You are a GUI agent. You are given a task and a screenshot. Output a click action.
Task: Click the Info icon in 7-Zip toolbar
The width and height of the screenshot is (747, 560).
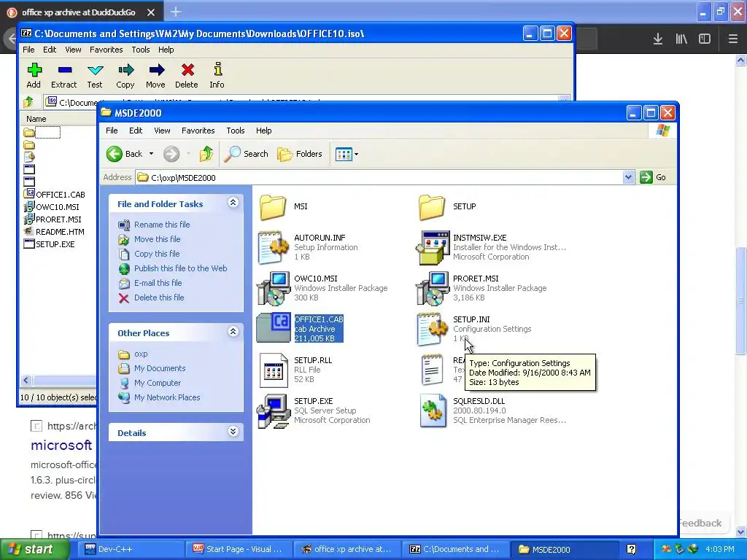point(217,69)
